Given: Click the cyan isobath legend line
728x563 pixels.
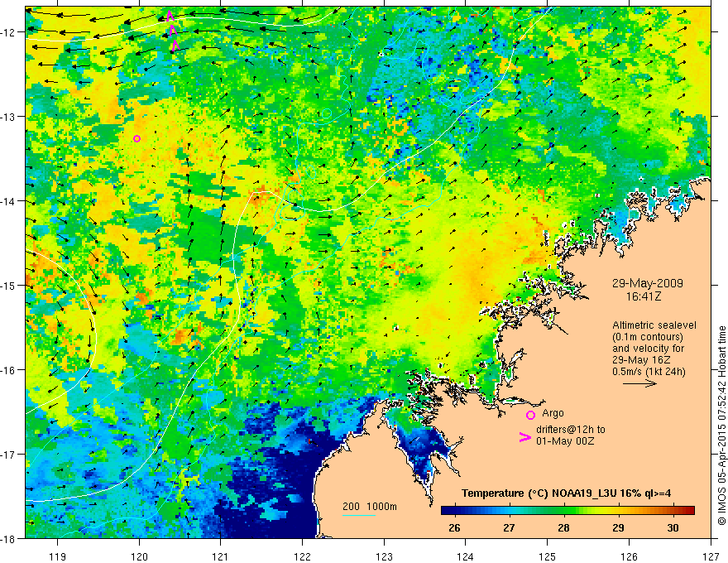Looking at the screenshot, I should pyautogui.click(x=359, y=515).
